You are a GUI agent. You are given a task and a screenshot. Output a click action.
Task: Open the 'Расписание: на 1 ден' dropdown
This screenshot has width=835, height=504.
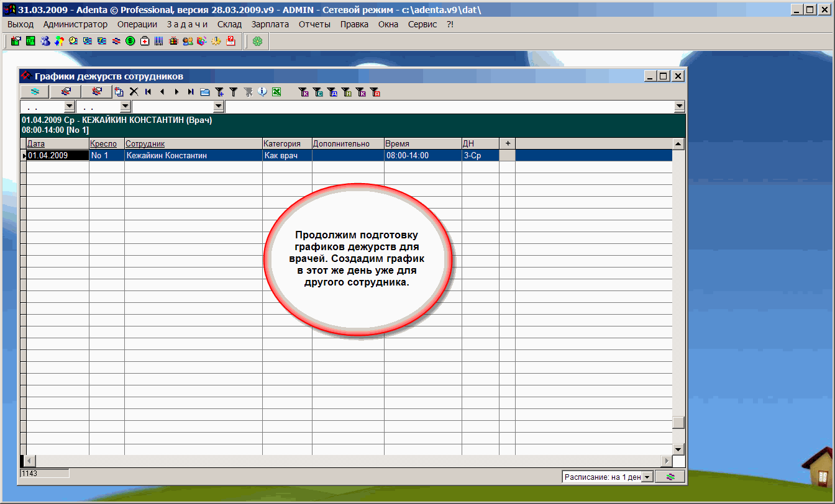647,477
